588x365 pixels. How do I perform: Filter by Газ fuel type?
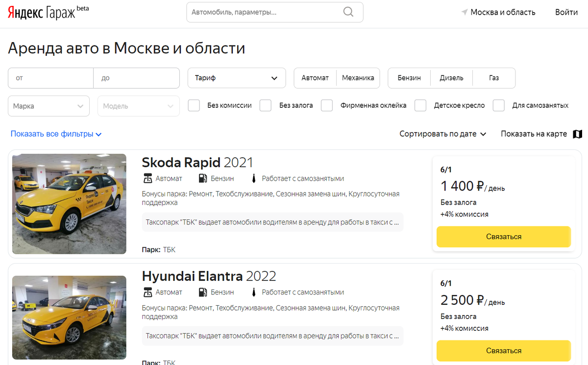[494, 78]
